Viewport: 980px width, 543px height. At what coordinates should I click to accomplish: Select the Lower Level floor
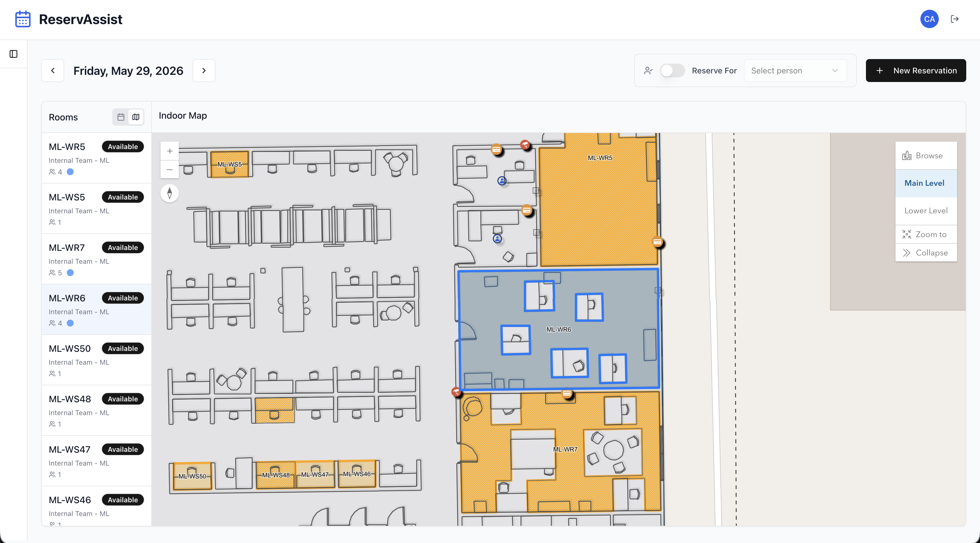926,211
